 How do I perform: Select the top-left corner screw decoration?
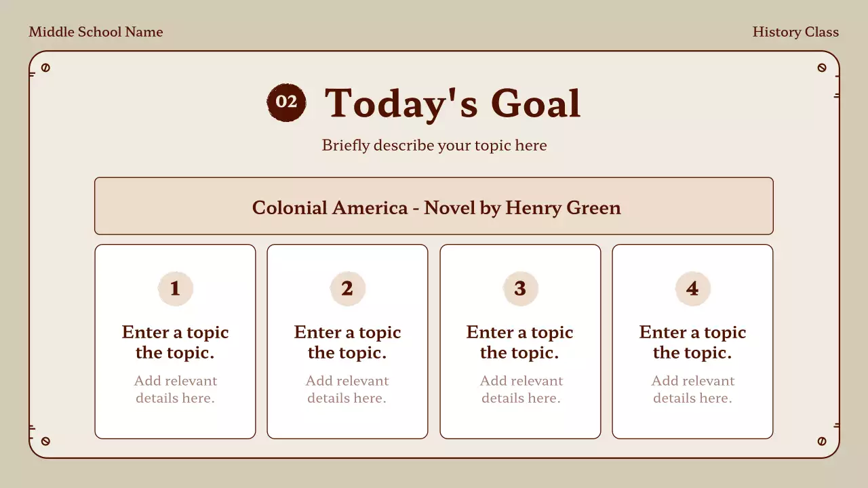[45, 68]
